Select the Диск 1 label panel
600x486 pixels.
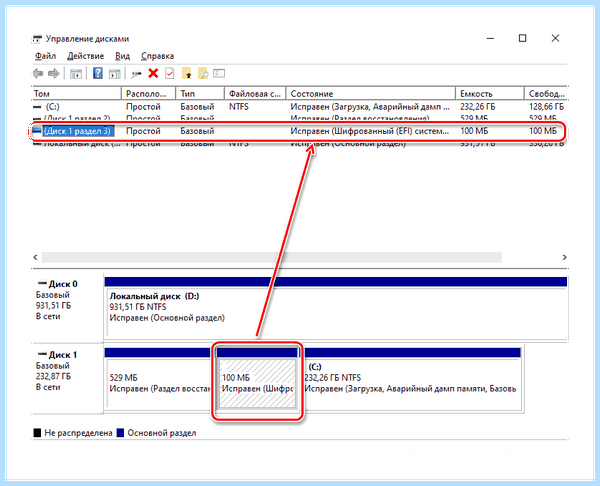67,377
